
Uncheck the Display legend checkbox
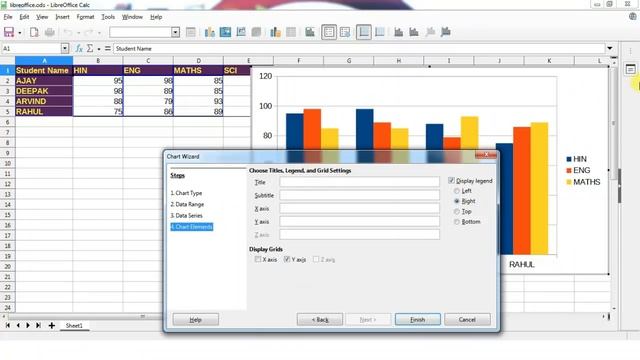(451, 180)
